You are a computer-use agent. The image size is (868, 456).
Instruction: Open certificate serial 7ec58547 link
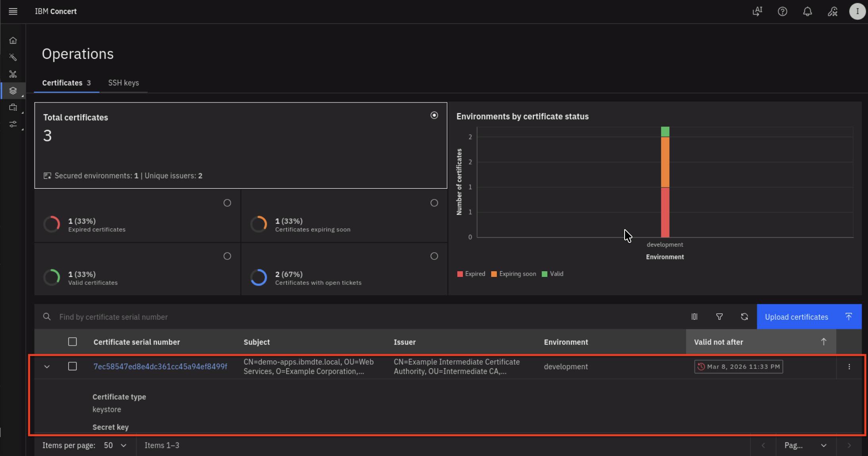pos(160,367)
